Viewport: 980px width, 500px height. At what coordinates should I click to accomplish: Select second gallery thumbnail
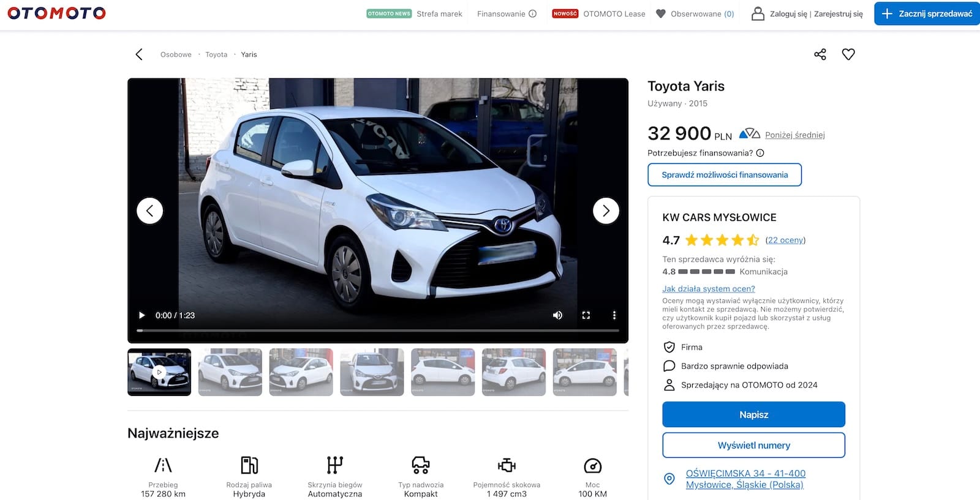point(230,372)
